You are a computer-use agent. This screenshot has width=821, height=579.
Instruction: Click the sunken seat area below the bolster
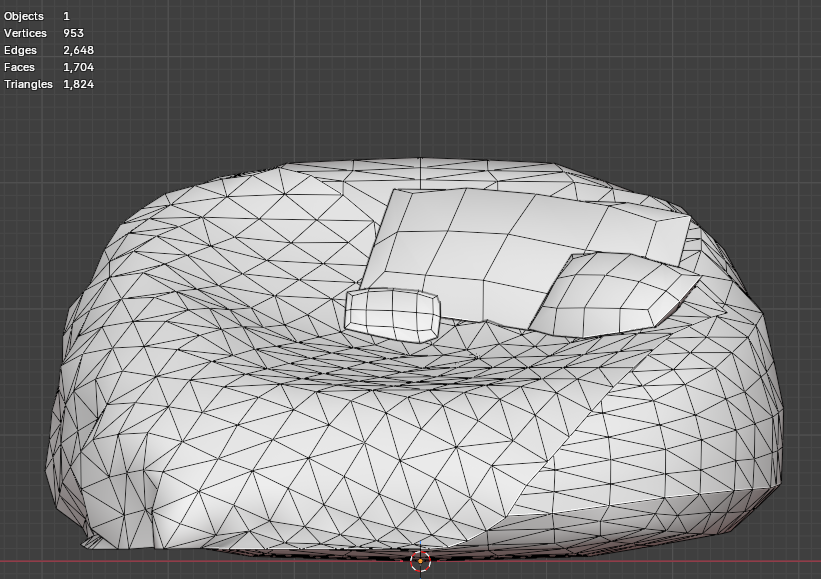click(x=400, y=365)
